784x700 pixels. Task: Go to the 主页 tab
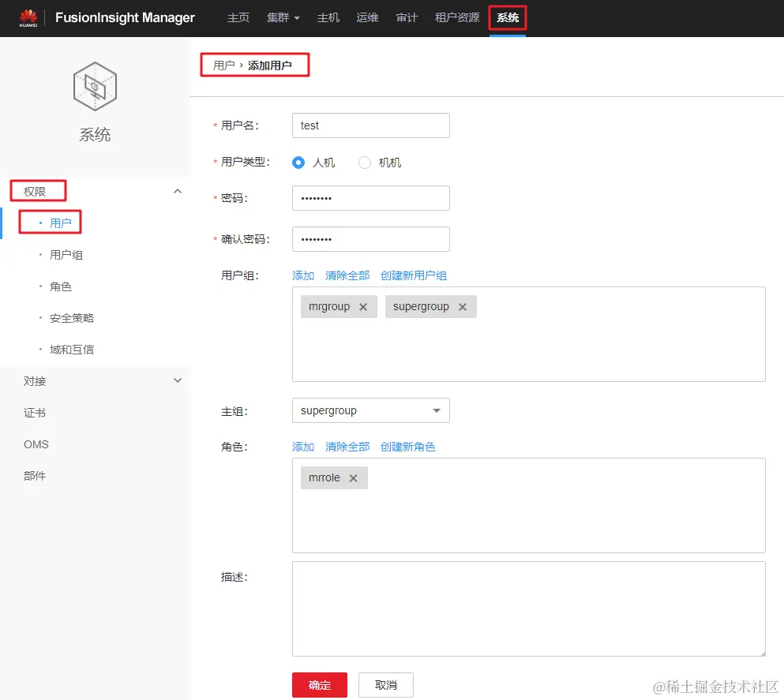(x=238, y=18)
